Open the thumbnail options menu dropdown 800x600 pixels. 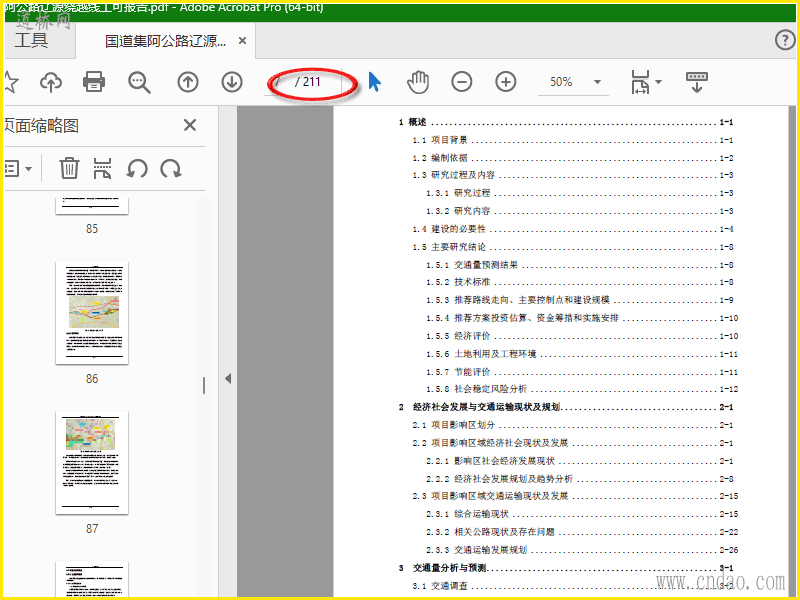18,168
